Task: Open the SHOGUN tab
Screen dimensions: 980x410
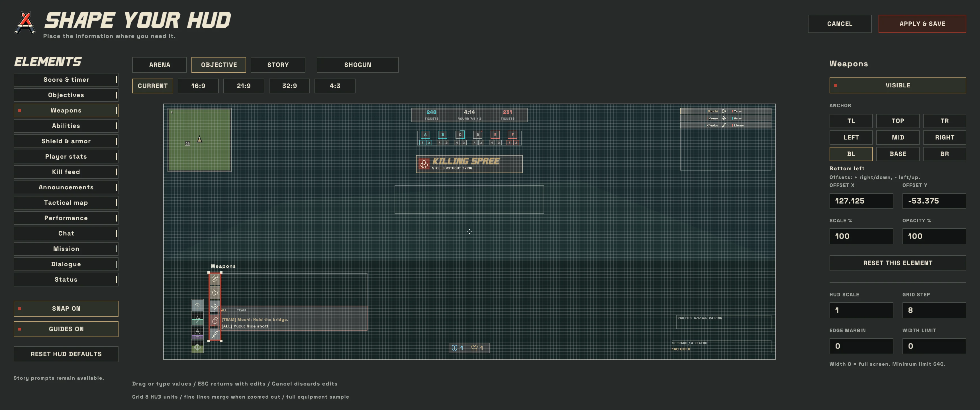Action: 358,65
